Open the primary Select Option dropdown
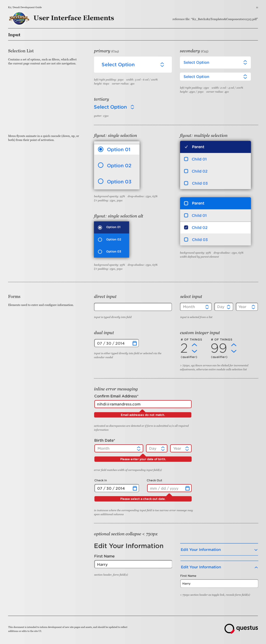Image resolution: width=266 pixels, height=644 pixels. click(133, 65)
